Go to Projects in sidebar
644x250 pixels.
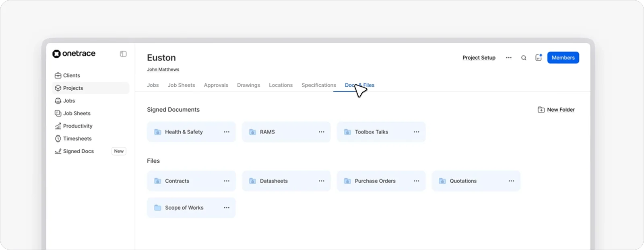pos(91,88)
